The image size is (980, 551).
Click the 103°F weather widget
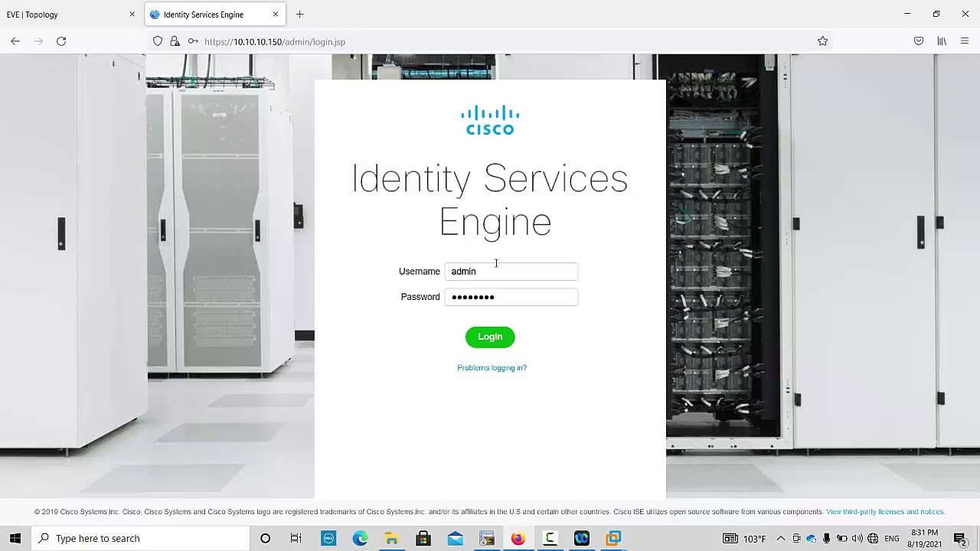(746, 539)
